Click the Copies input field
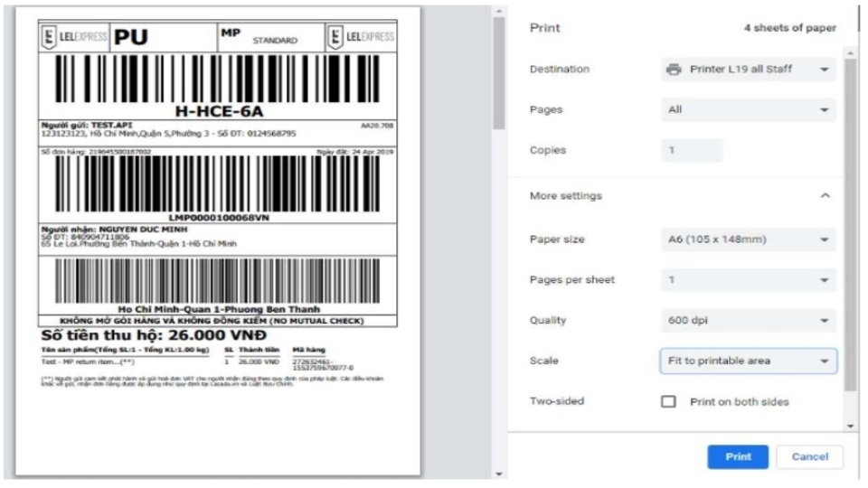 coord(692,150)
